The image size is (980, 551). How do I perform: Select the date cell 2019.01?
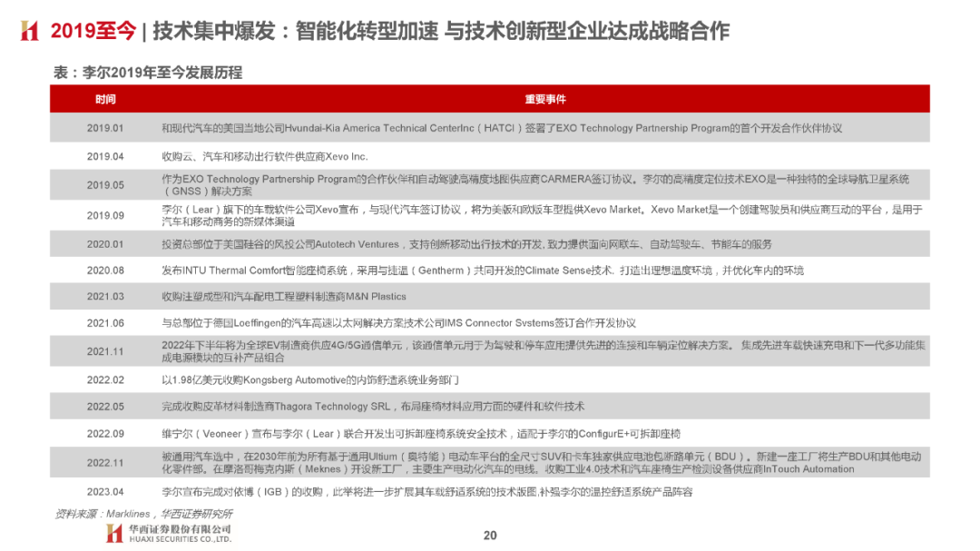pos(105,128)
